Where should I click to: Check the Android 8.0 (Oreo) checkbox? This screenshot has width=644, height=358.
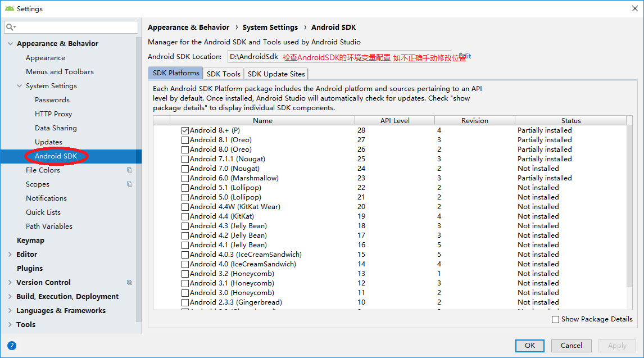coord(185,150)
